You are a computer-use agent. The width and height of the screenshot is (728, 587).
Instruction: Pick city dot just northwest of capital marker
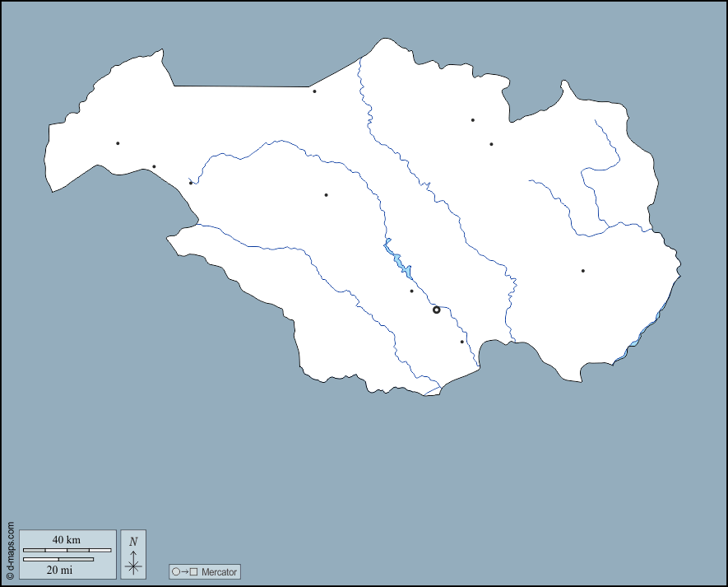pyautogui.click(x=411, y=291)
